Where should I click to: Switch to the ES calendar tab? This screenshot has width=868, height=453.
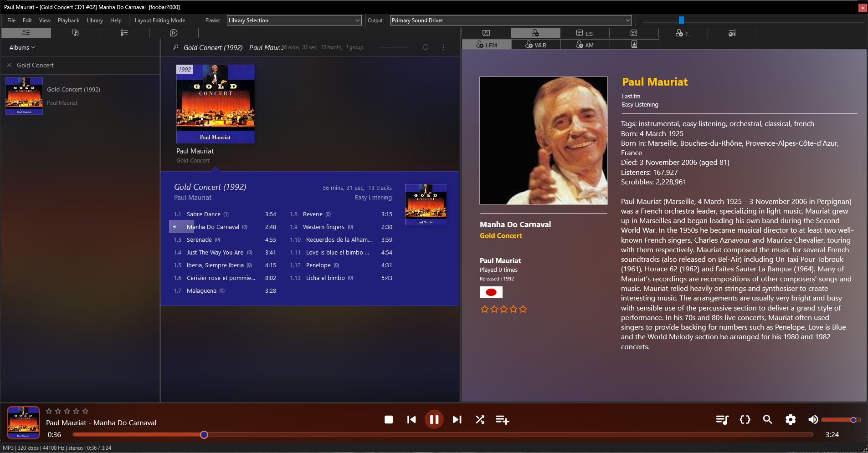[x=585, y=33]
